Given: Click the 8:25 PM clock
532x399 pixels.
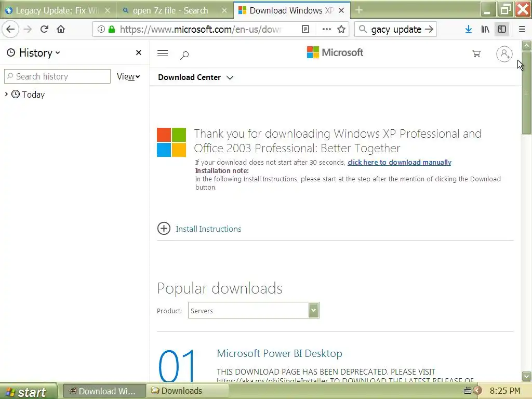Looking at the screenshot, I should tap(505, 391).
